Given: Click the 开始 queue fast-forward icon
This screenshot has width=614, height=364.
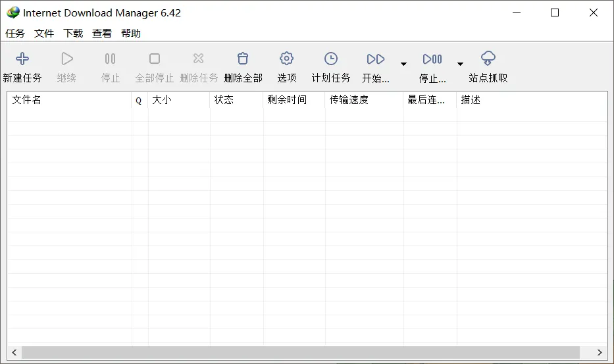Looking at the screenshot, I should pos(376,59).
